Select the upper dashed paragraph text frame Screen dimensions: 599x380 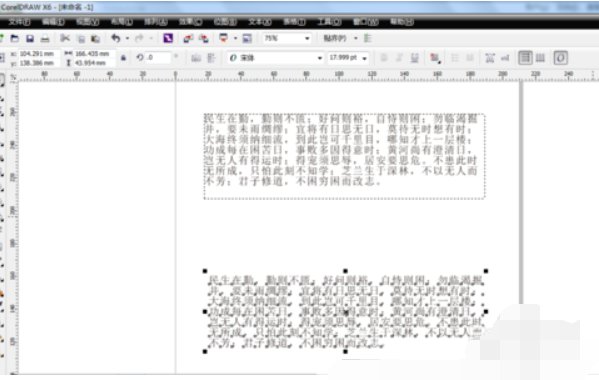pos(344,156)
